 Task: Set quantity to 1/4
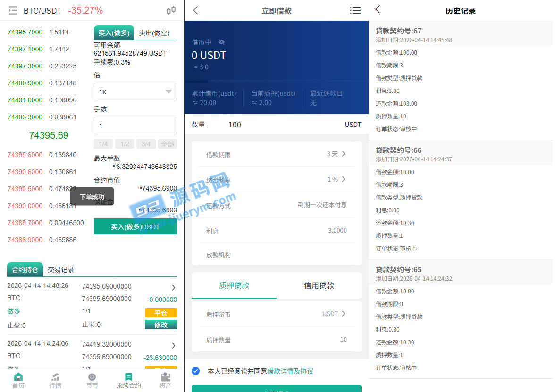(103, 144)
